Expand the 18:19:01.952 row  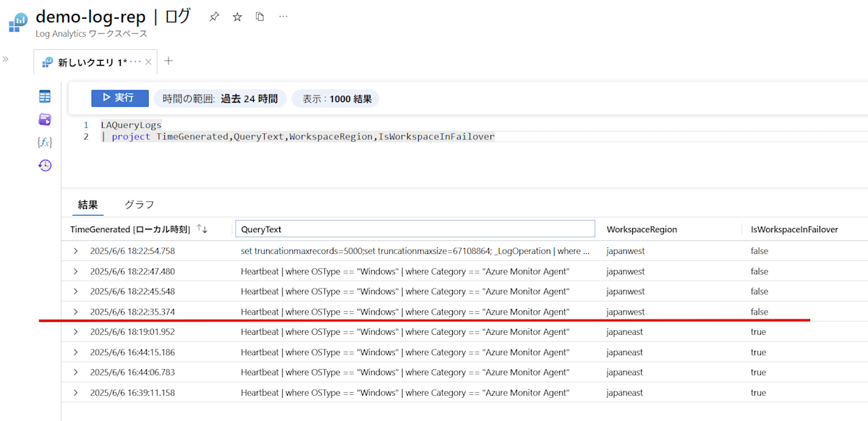point(75,332)
